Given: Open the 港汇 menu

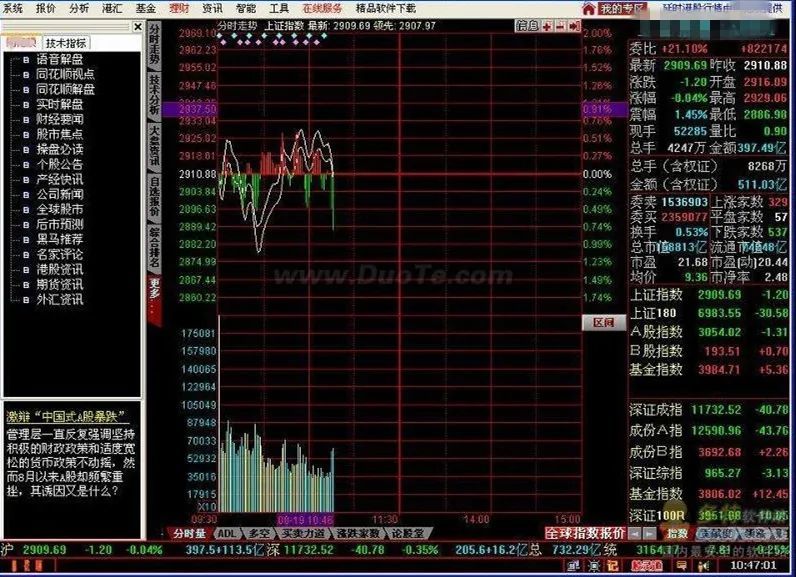Looking at the screenshot, I should 112,8.
